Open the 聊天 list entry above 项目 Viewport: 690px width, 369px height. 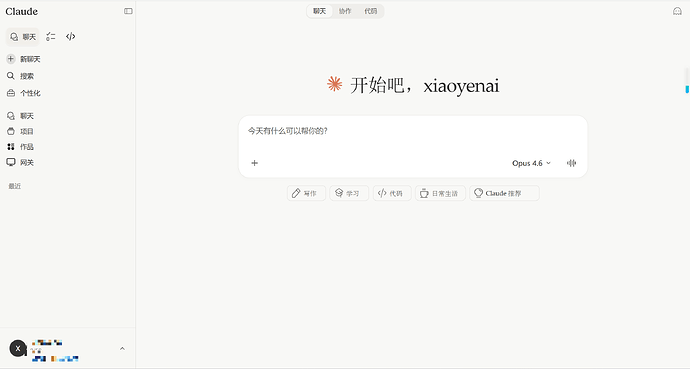[21, 116]
